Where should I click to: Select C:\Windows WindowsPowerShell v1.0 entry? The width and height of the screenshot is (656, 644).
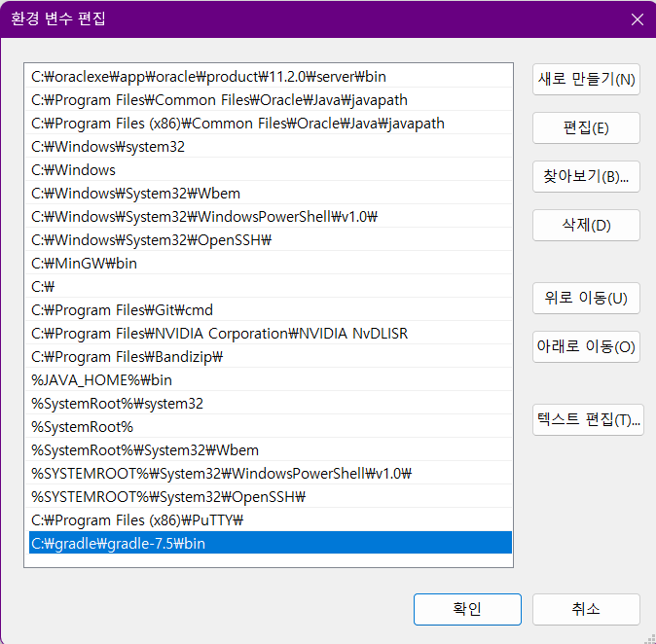pyautogui.click(x=271, y=217)
